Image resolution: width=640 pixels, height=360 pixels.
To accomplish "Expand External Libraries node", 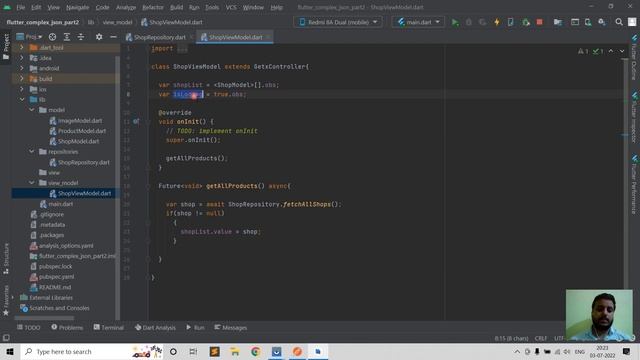I will pos(13,298).
